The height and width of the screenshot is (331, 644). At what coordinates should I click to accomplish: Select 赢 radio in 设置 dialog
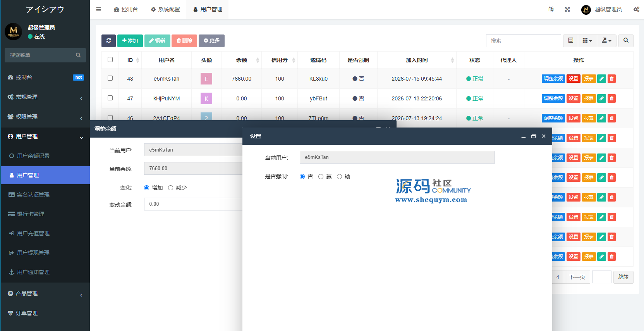321,177
